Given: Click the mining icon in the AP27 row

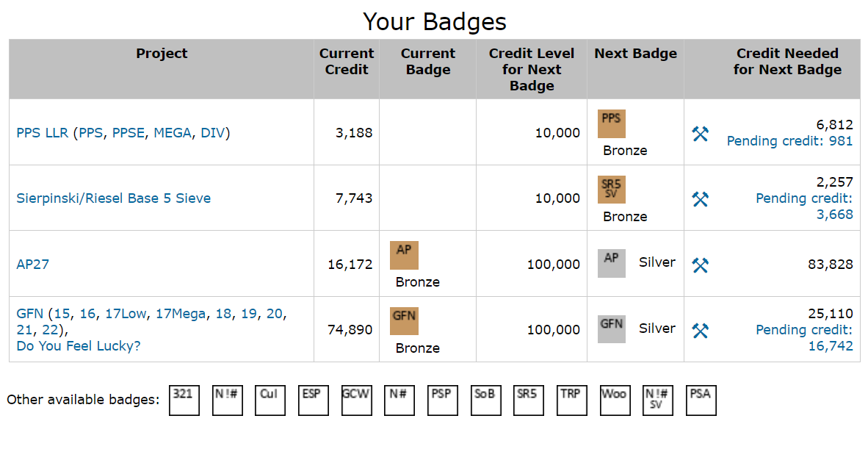Looking at the screenshot, I should [701, 264].
